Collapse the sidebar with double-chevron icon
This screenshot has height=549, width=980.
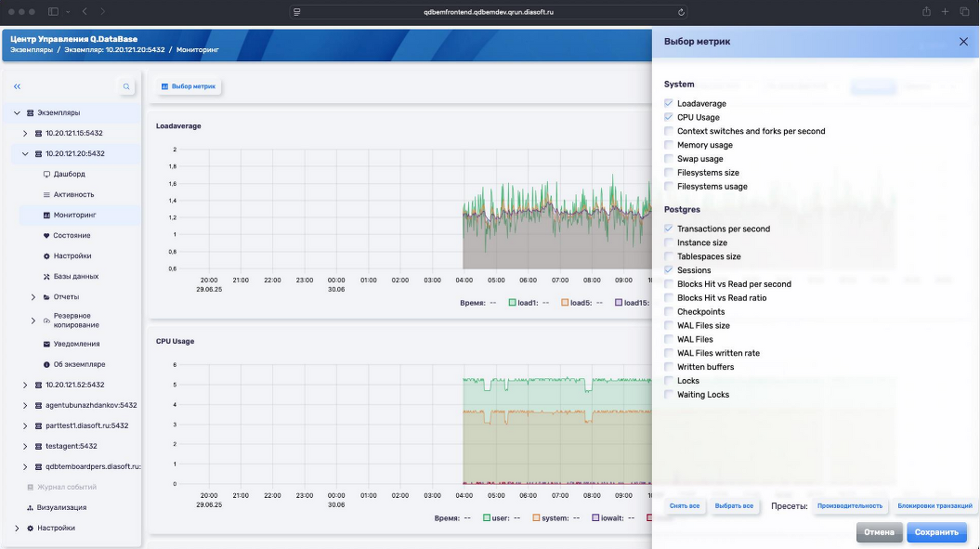[18, 86]
